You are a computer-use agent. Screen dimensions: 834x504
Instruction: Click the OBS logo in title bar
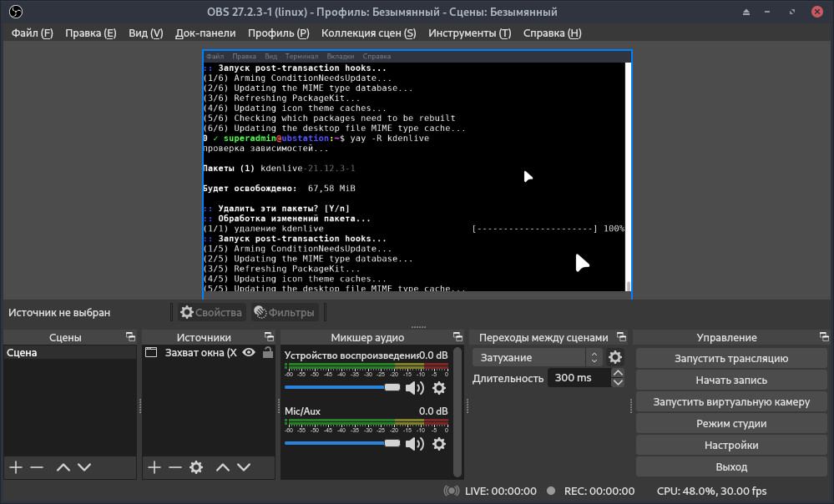[16, 12]
